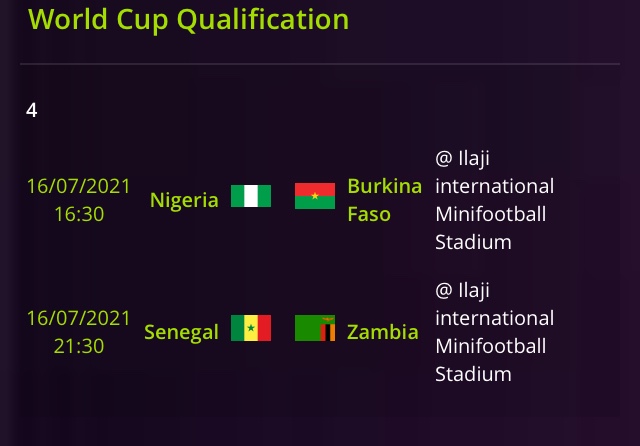Click "Stadium" in the Nigeria match venue

473,242
